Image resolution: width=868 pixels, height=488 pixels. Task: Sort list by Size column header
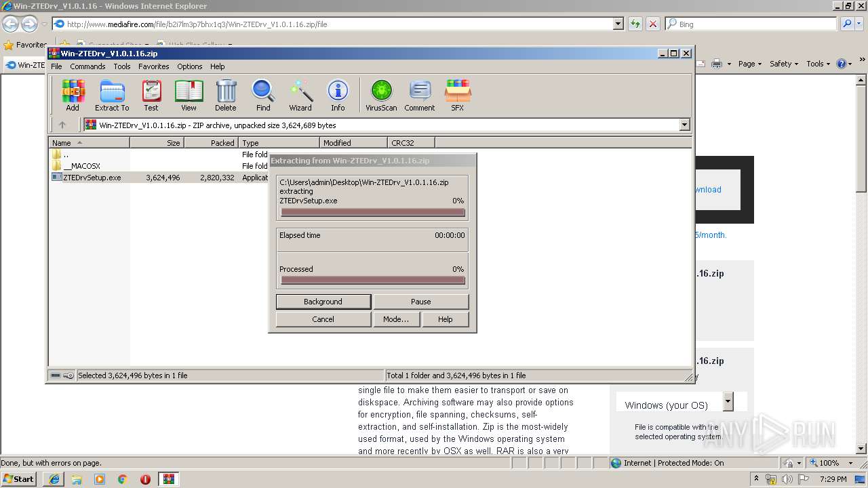click(157, 143)
